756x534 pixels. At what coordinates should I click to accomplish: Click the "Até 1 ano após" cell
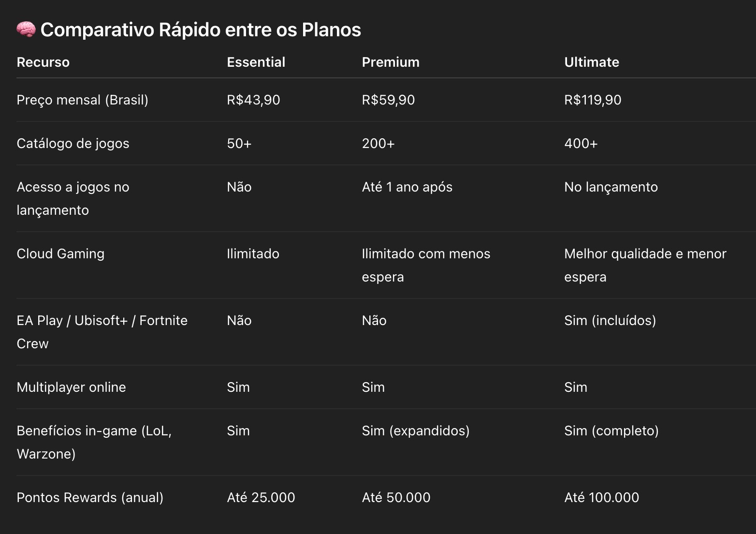(407, 187)
